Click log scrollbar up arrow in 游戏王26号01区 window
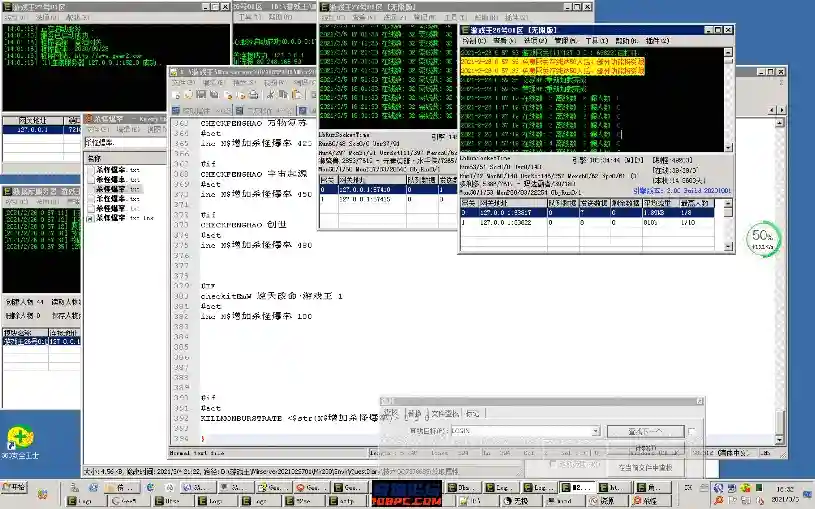The width and height of the screenshot is (815, 509). 728,52
